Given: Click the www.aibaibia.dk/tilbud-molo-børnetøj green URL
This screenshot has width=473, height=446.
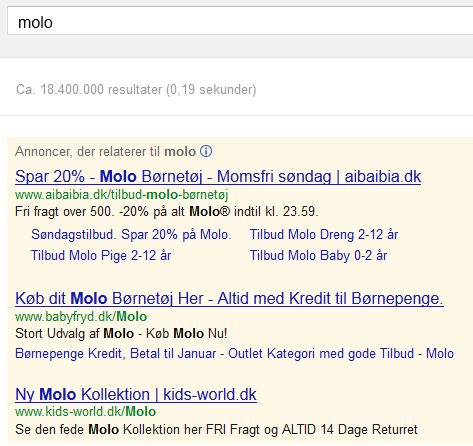Looking at the screenshot, I should 122,195.
